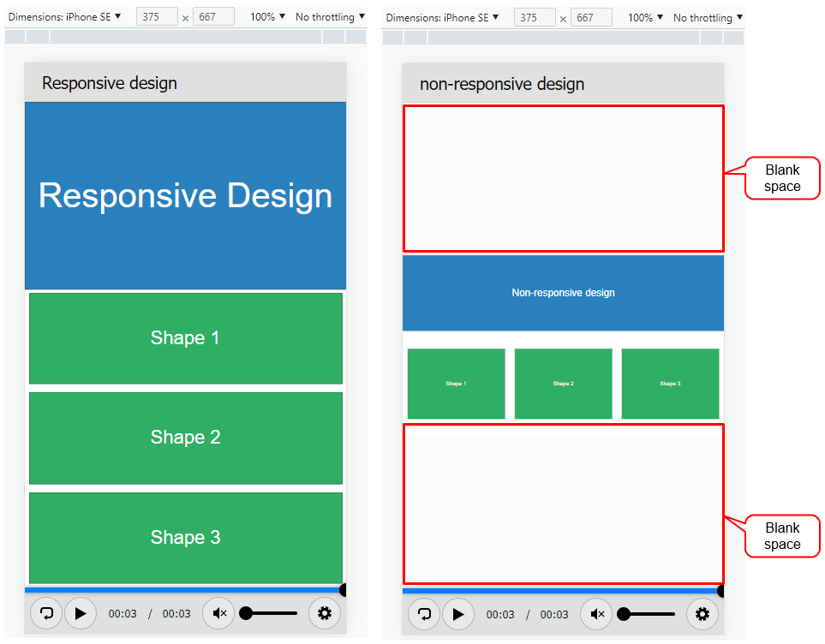Image resolution: width=825 pixels, height=644 pixels.
Task: Play the left responsive design video
Action: 81,613
